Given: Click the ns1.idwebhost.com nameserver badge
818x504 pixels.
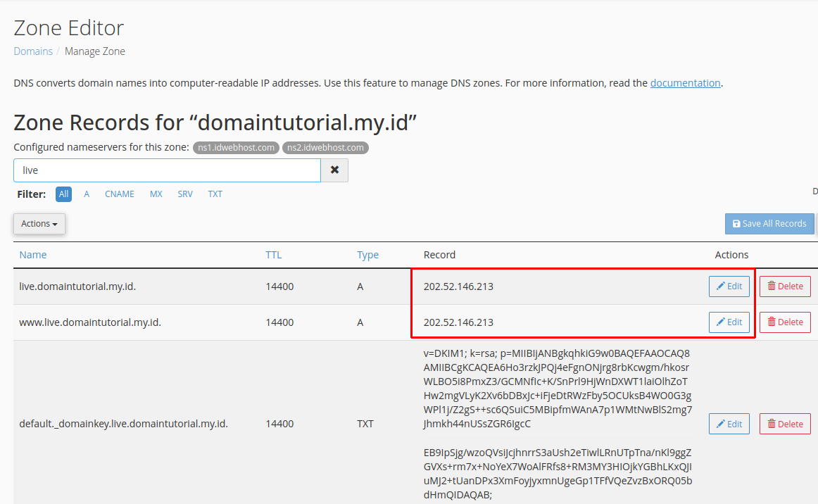Looking at the screenshot, I should pos(236,147).
